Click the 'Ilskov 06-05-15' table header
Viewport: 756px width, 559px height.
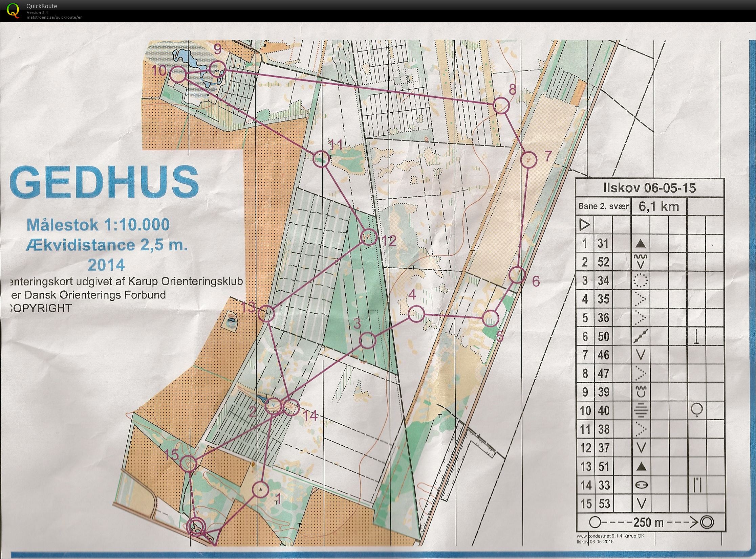(x=650, y=188)
